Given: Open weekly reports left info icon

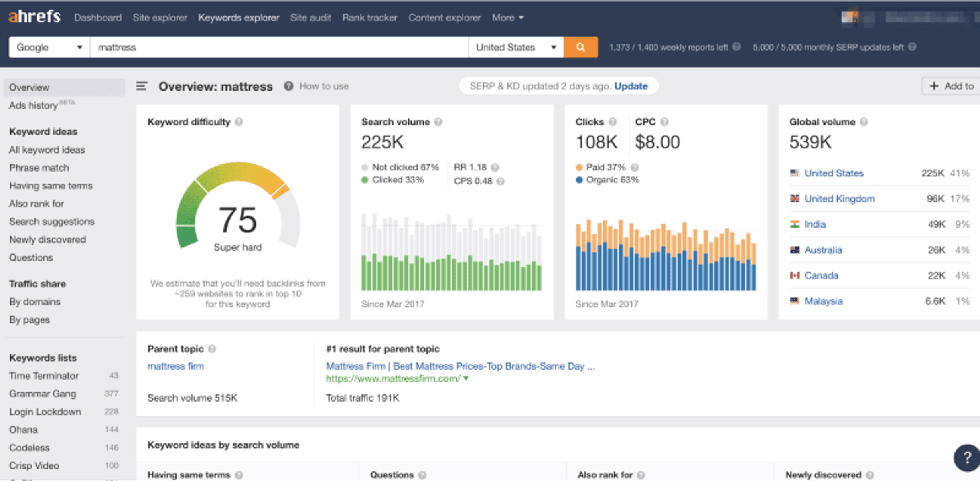Looking at the screenshot, I should [737, 47].
